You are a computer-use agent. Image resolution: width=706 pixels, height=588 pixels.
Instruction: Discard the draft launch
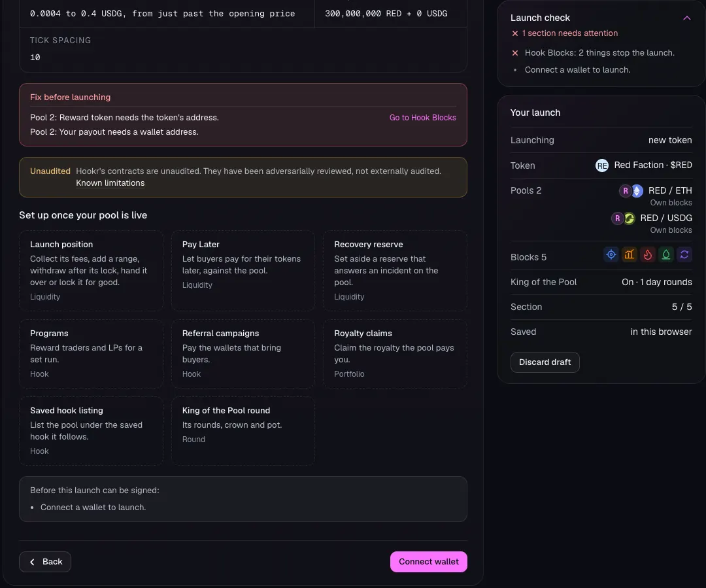coord(545,362)
